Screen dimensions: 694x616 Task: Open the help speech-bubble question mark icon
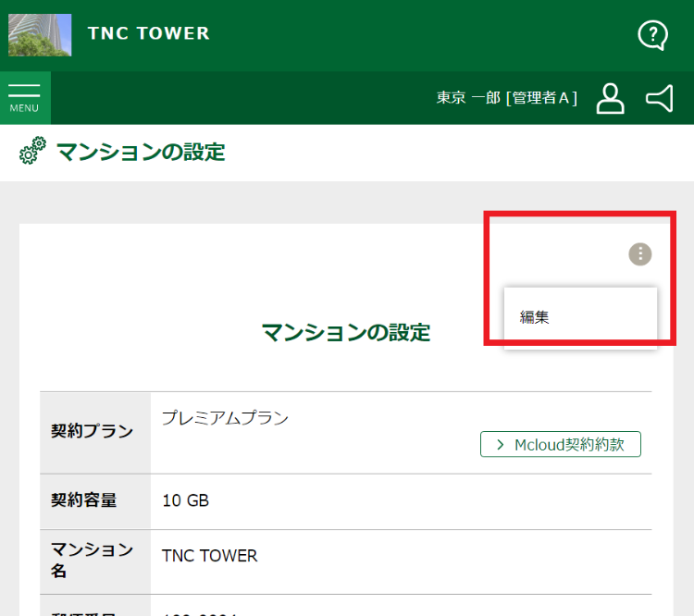[652, 35]
